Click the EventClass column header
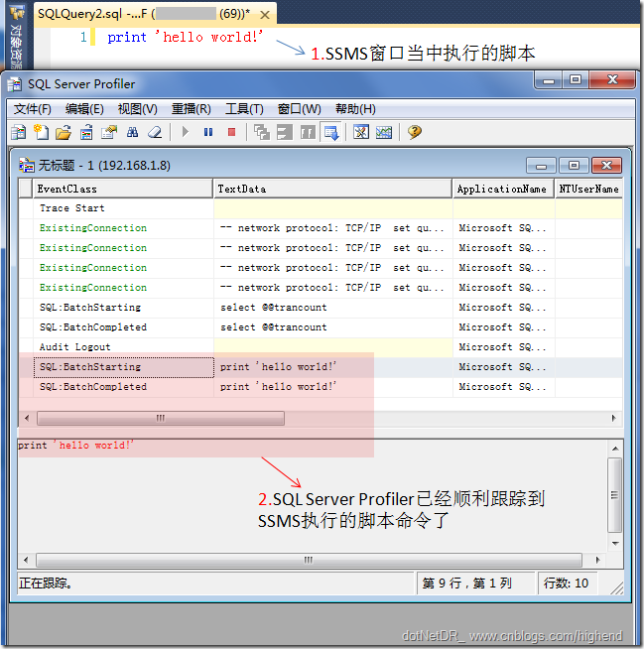The image size is (644, 649). point(123,189)
